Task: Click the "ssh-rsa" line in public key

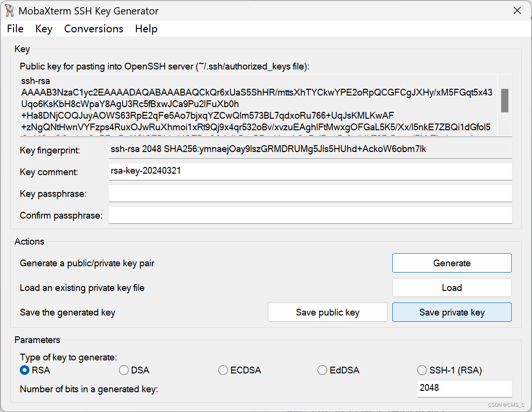Action: point(36,81)
